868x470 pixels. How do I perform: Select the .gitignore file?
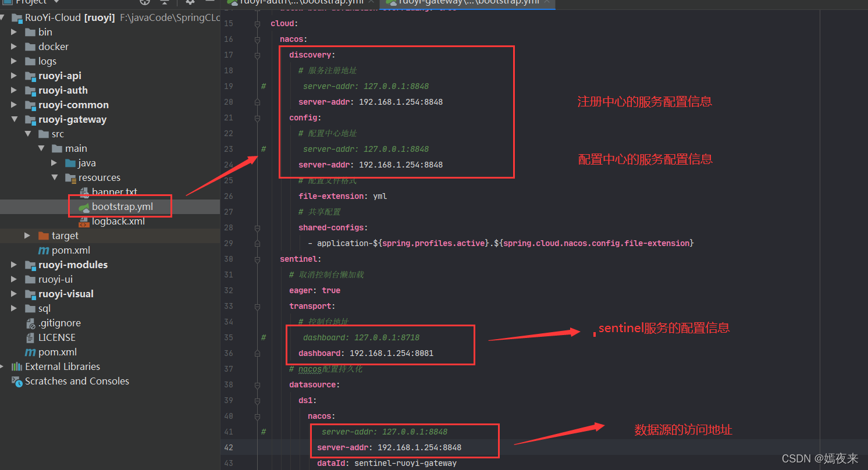click(x=59, y=323)
